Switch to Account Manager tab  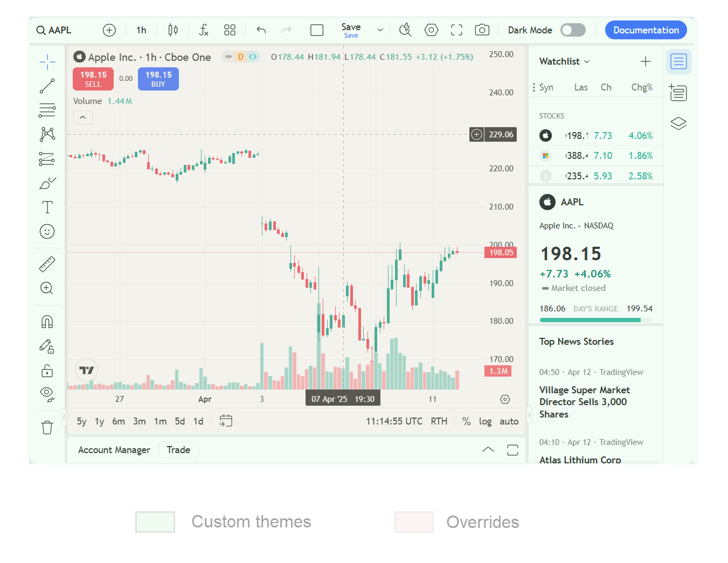(x=114, y=450)
